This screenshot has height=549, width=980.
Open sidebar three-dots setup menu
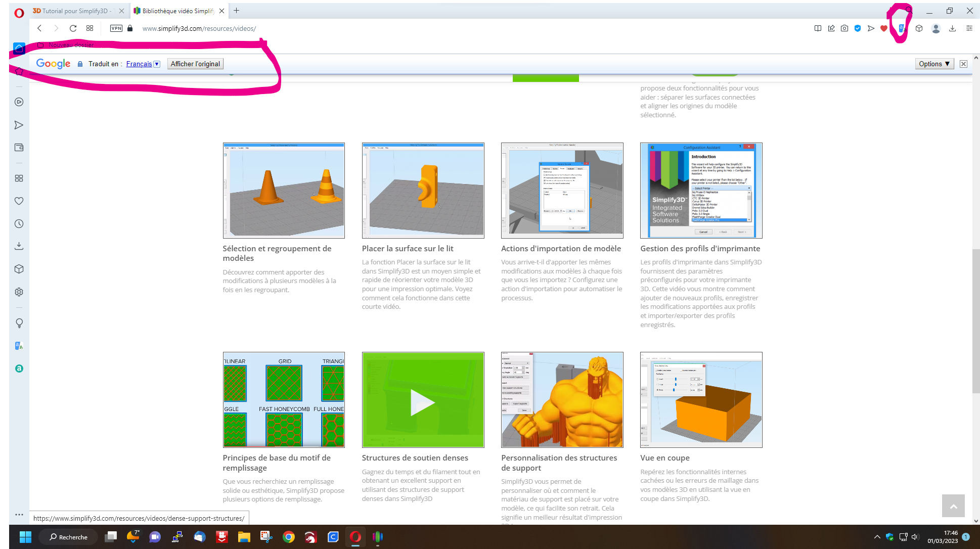[19, 515]
